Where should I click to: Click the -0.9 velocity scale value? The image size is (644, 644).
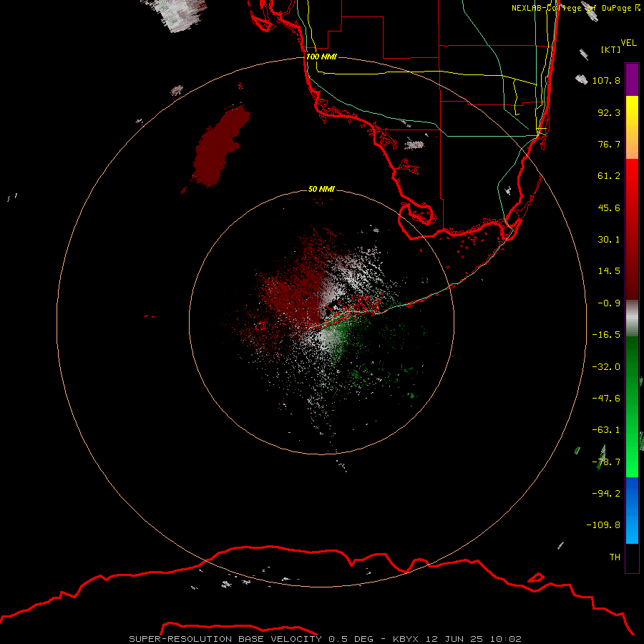tap(609, 303)
